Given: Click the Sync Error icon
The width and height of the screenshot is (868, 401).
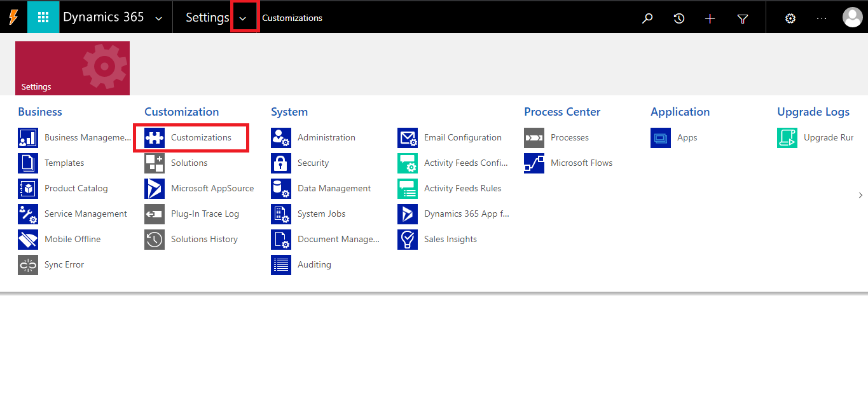Looking at the screenshot, I should 28,264.
